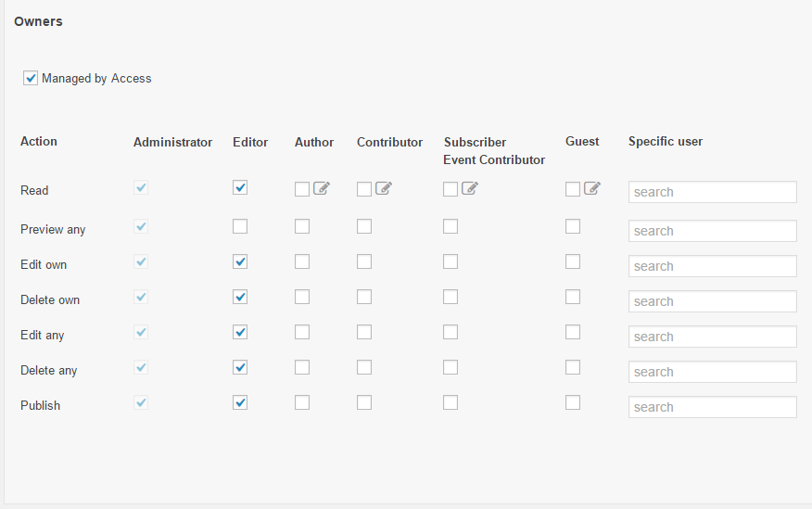812x509 pixels.
Task: Uncheck Publish for the Editor role
Action: click(240, 402)
